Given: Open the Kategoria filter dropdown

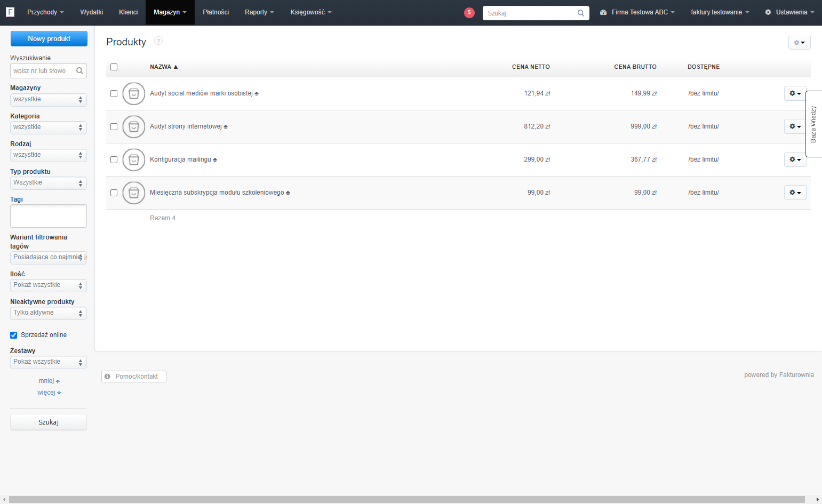Looking at the screenshot, I should [49, 127].
